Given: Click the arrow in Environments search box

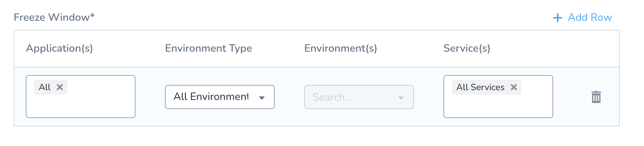Looking at the screenshot, I should pyautogui.click(x=401, y=98).
